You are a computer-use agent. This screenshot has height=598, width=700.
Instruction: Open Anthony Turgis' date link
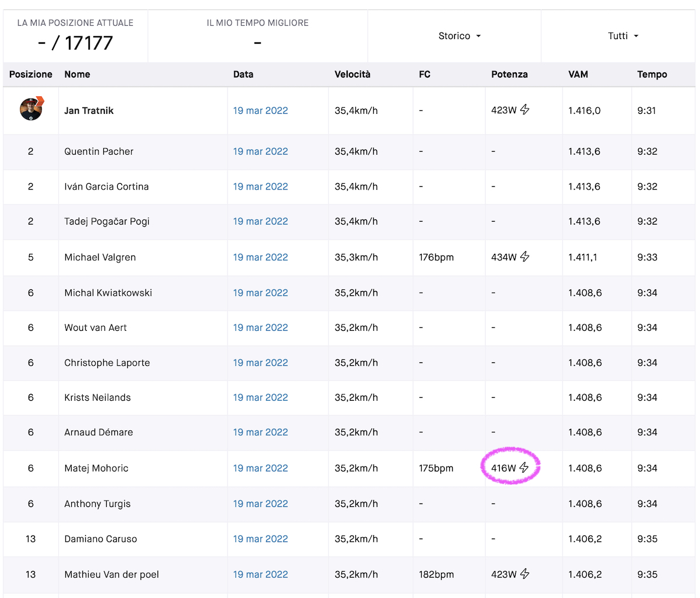(261, 504)
